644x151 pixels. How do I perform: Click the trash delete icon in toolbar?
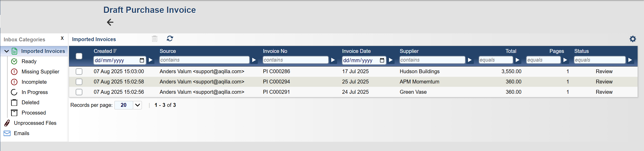[x=154, y=39]
